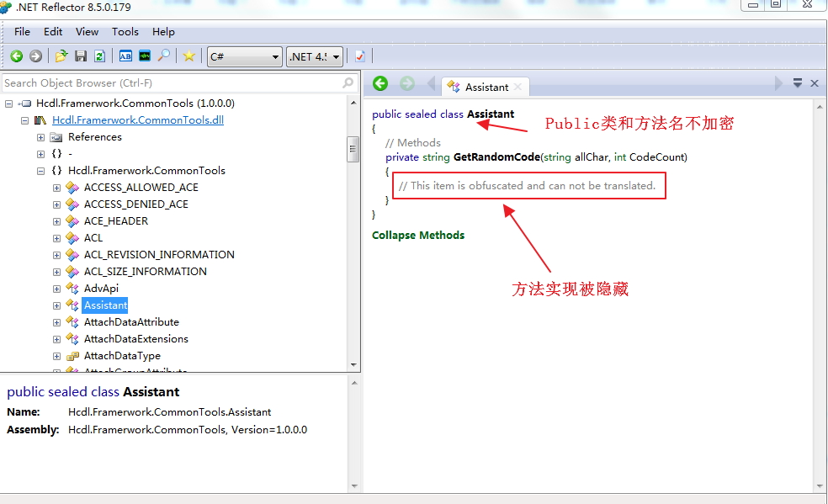Viewport: 828px width, 504px height.
Task: Select the highlighted Assistant tree item
Action: click(x=106, y=305)
